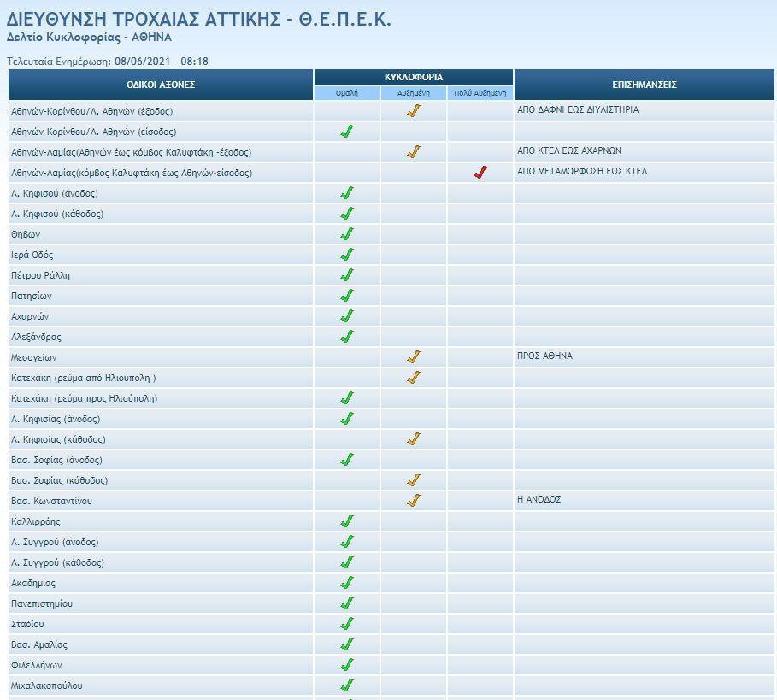
Task: Select the Πολύ Αυξημένη column header
Action: click(480, 93)
